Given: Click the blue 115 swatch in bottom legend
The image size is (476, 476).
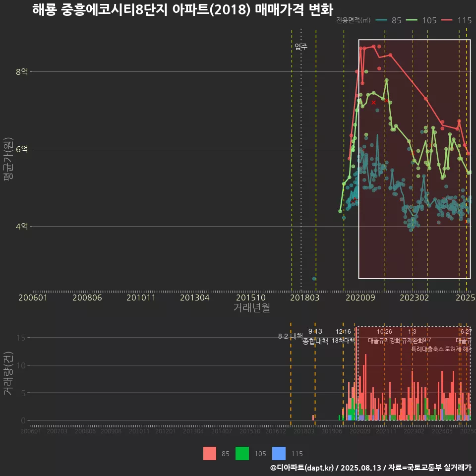Looking at the screenshot, I should coord(279,453).
